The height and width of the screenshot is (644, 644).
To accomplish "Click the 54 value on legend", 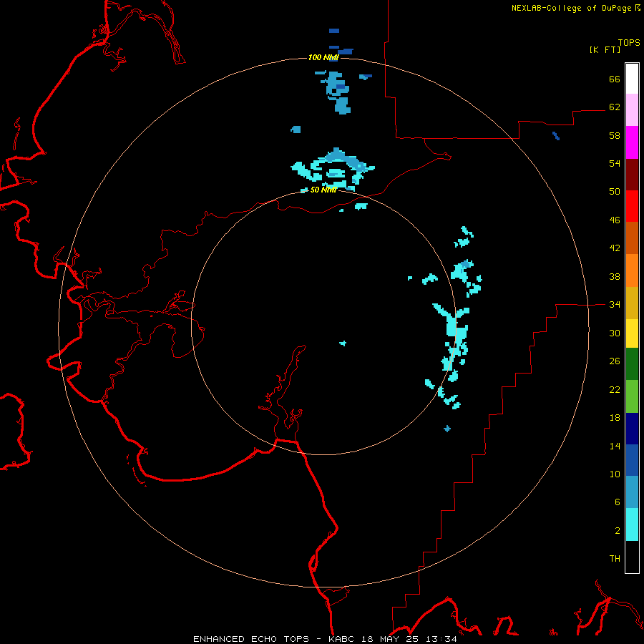I will 615,163.
